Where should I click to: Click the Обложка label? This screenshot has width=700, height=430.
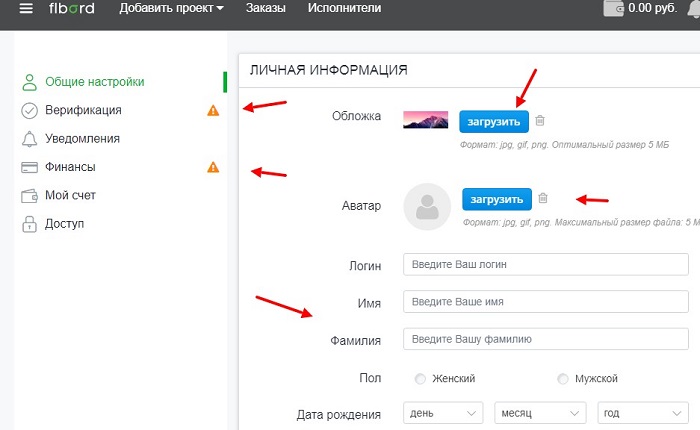(356, 116)
